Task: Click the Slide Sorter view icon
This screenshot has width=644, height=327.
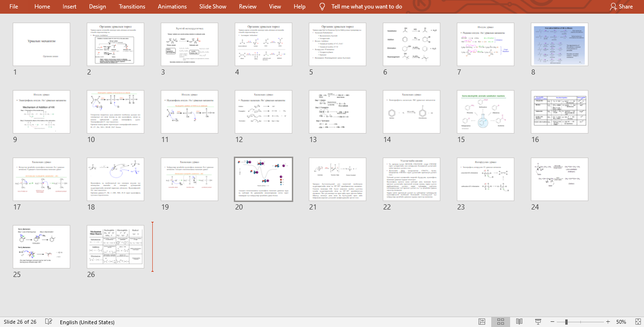Action: pos(501,322)
